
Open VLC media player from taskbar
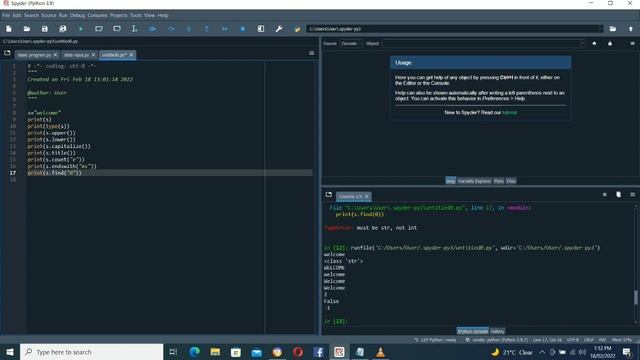(380, 352)
